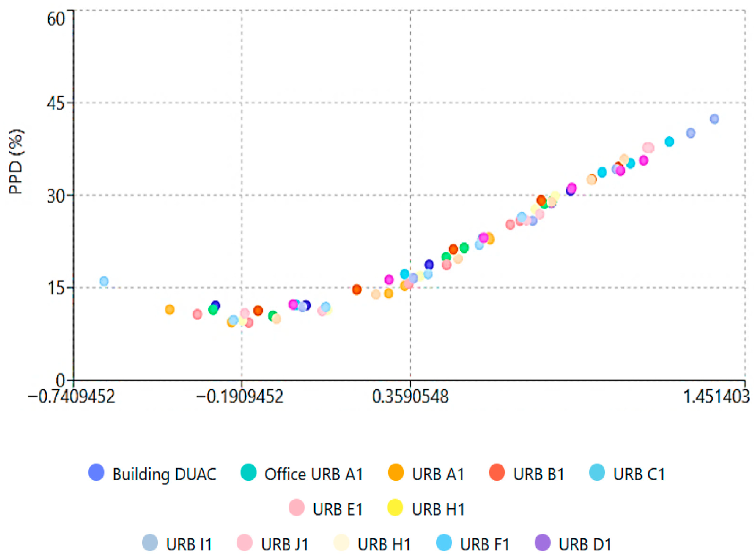756x557 pixels.
Task: Click the Building DUAC legend text
Action: click(164, 474)
